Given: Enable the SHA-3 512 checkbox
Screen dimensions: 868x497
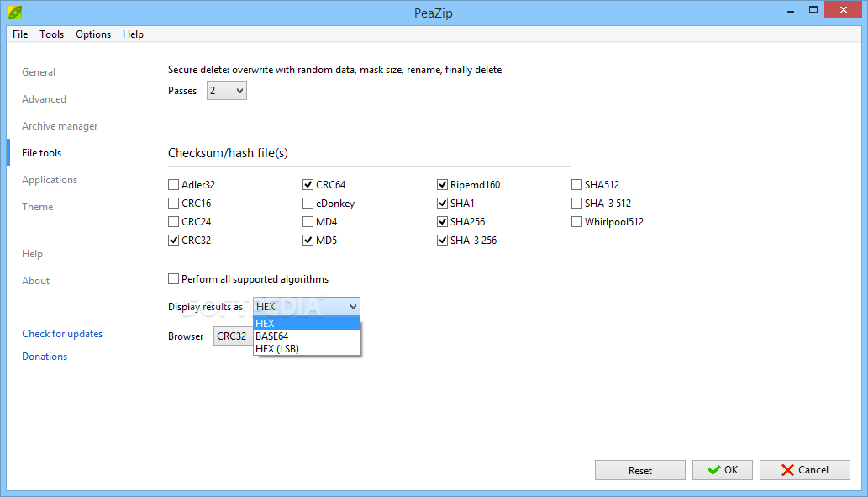Looking at the screenshot, I should point(576,204).
